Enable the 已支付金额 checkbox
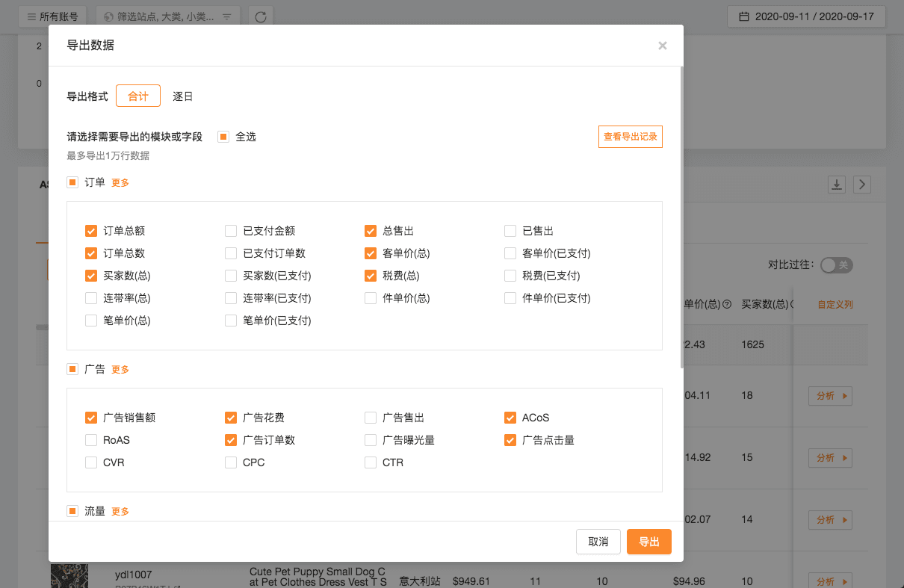The width and height of the screenshot is (904, 588). click(x=231, y=231)
